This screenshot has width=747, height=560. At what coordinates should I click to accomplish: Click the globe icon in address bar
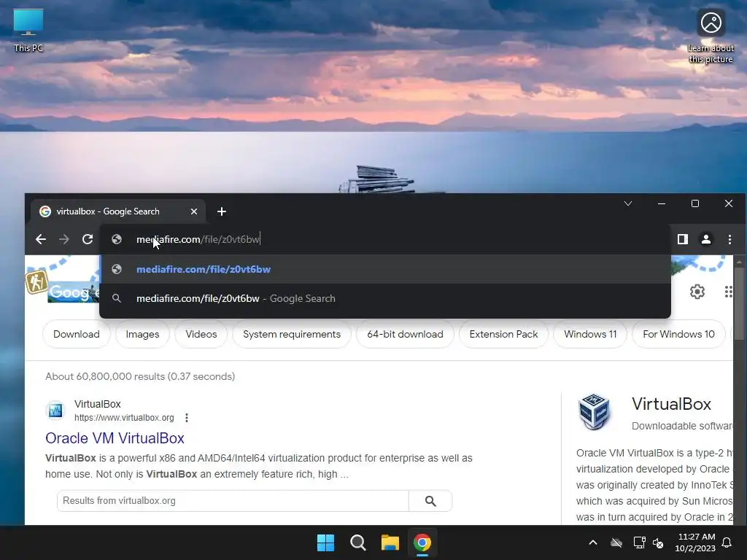pyautogui.click(x=117, y=239)
